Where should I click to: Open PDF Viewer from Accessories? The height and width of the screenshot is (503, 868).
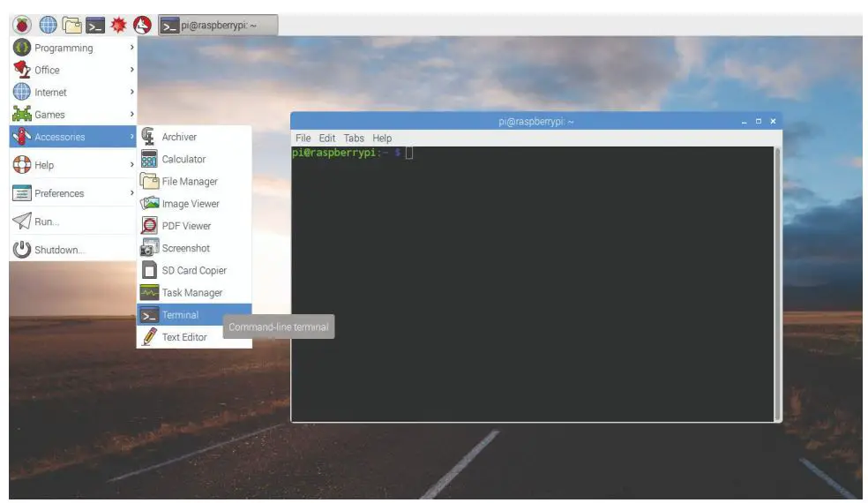[x=194, y=225]
